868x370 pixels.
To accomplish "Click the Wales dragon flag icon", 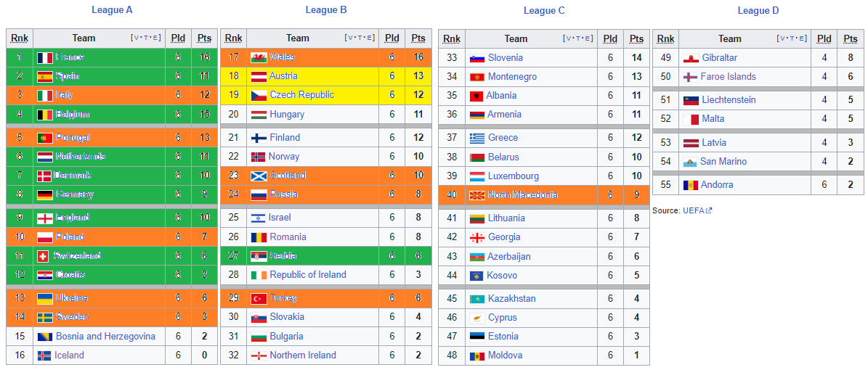I will click(x=259, y=57).
